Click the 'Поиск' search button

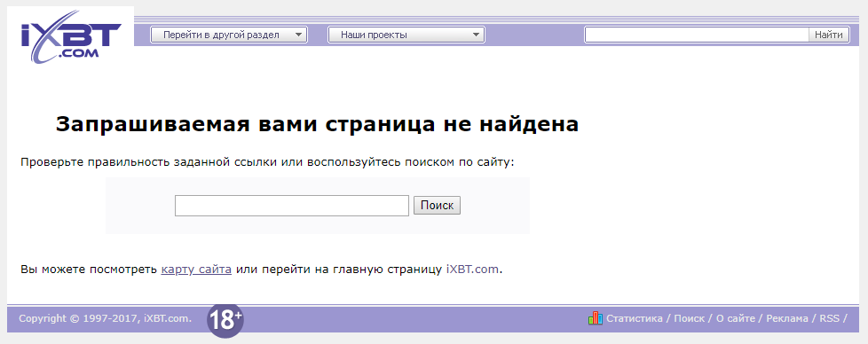[437, 206]
